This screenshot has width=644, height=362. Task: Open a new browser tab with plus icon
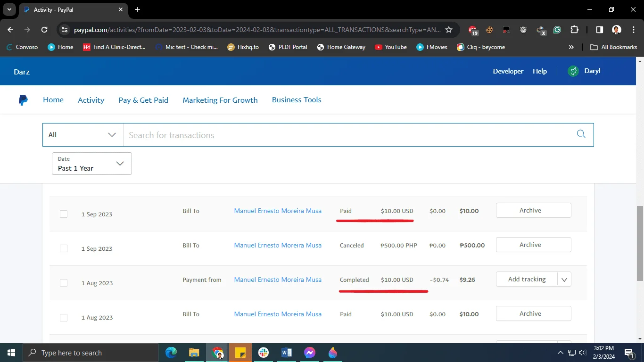tap(138, 9)
